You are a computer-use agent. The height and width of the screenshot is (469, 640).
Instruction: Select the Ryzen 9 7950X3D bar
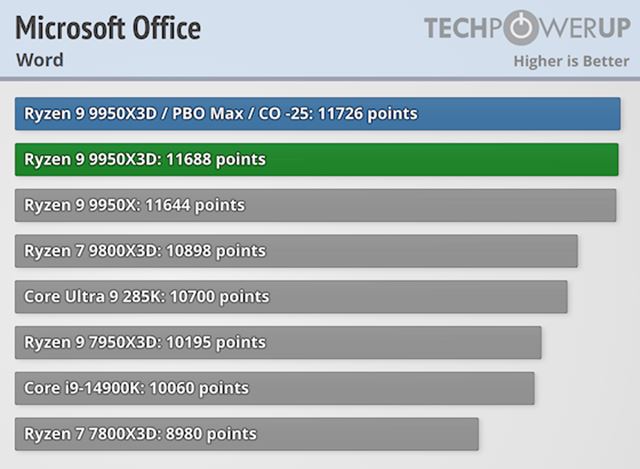278,342
